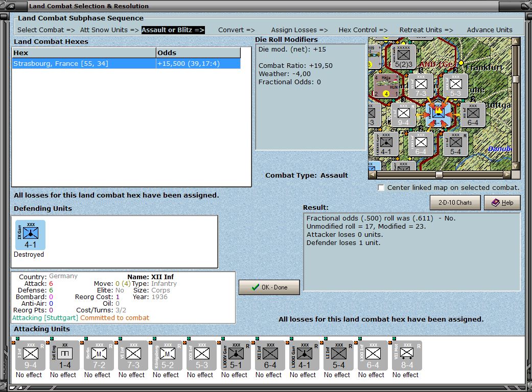Screen dimensions: 532x392
Task: Select the XXX Inf 5-3 attacking unit
Action: [201, 355]
